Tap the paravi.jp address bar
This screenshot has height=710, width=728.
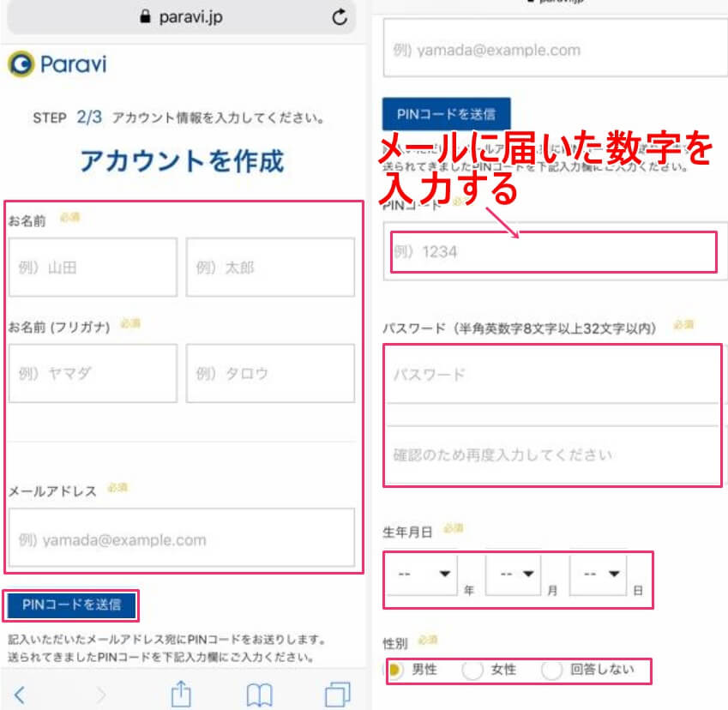tap(182, 17)
